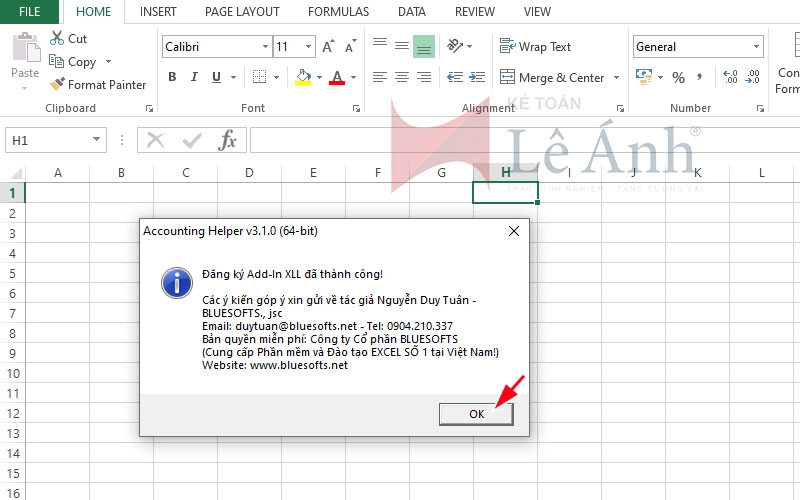
Task: Click the Increase Indent icon
Action: 475,77
